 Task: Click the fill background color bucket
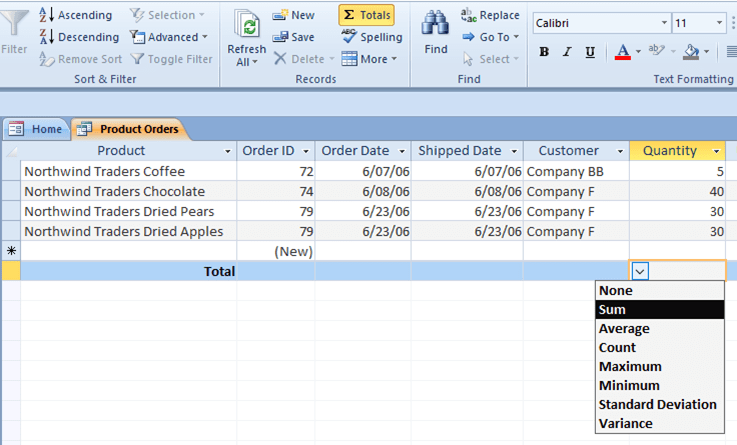(691, 52)
